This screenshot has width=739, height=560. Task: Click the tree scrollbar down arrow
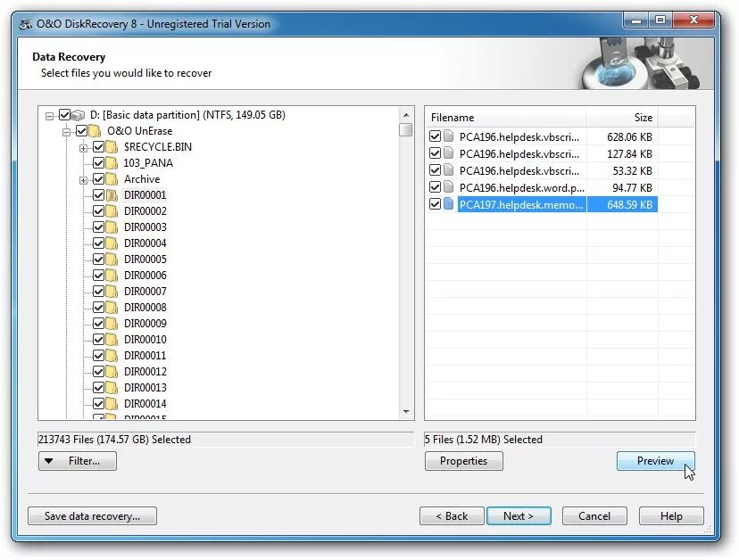[406, 412]
